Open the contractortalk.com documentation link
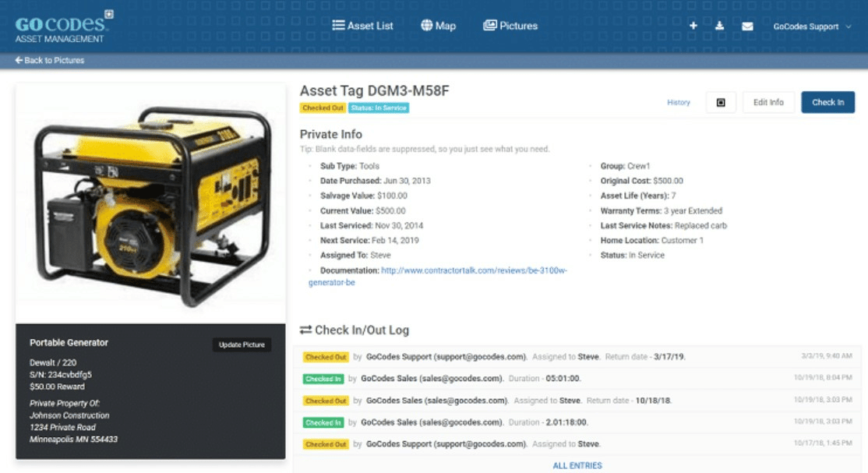This screenshot has height=473, width=868. point(474,270)
